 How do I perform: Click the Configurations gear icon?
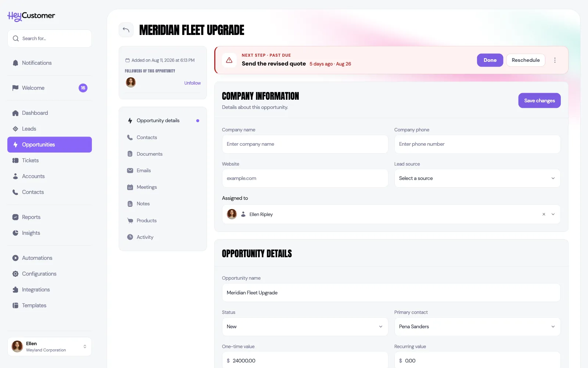[15, 274]
